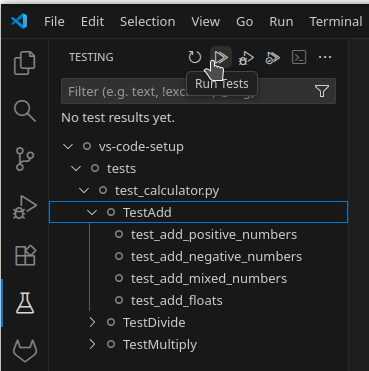Click the VS Code logo icon

19,22
